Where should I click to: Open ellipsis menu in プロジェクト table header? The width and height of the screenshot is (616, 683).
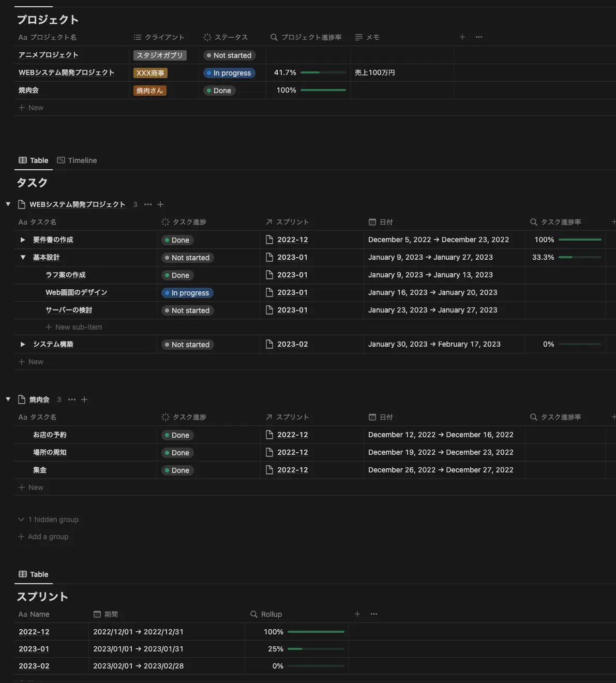pyautogui.click(x=479, y=37)
